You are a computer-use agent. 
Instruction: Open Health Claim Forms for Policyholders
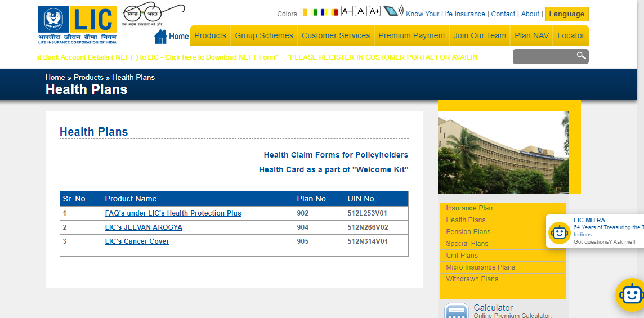click(336, 155)
